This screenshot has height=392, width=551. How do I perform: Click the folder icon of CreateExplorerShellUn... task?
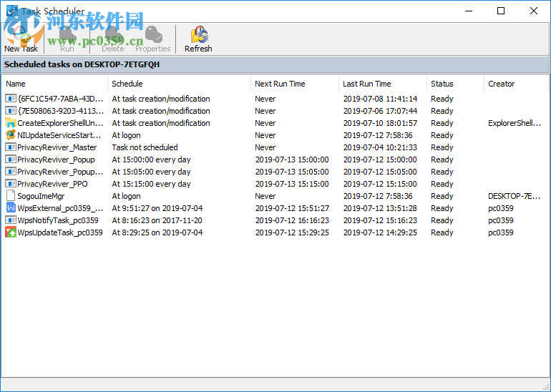tap(11, 123)
